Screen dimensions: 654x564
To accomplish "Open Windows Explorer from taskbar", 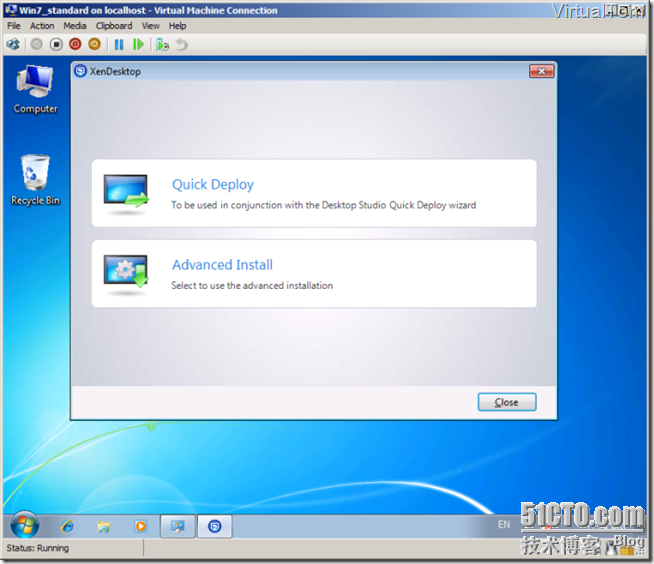I will coord(104,526).
